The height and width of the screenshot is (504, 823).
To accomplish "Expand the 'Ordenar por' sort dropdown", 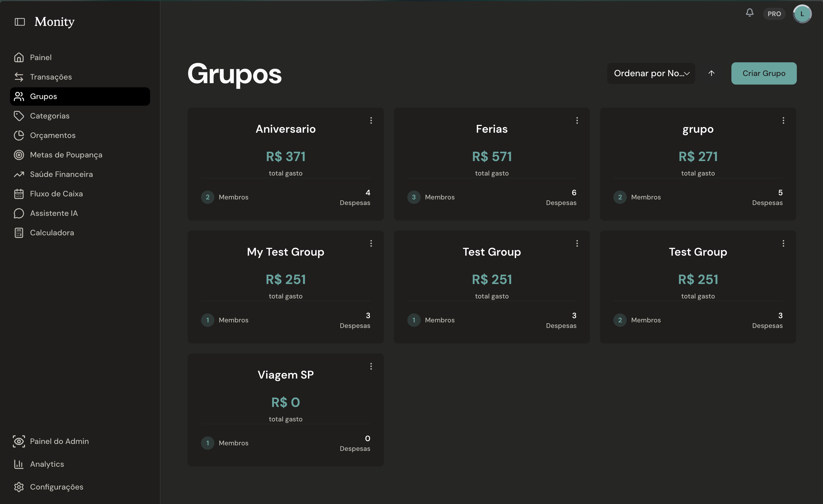I will (651, 73).
